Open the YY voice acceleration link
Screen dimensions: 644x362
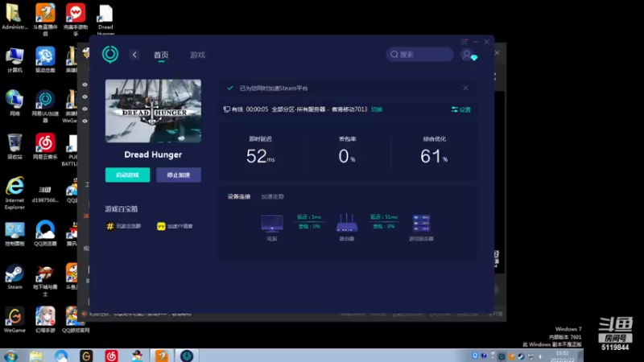(175, 226)
